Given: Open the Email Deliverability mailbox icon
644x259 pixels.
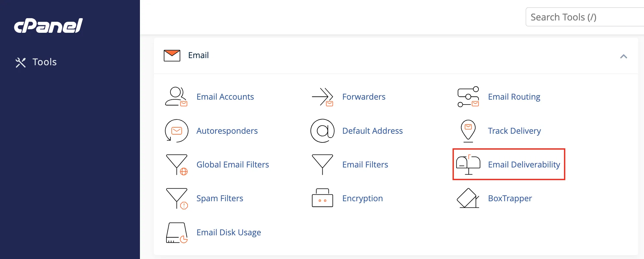Looking at the screenshot, I should point(468,165).
